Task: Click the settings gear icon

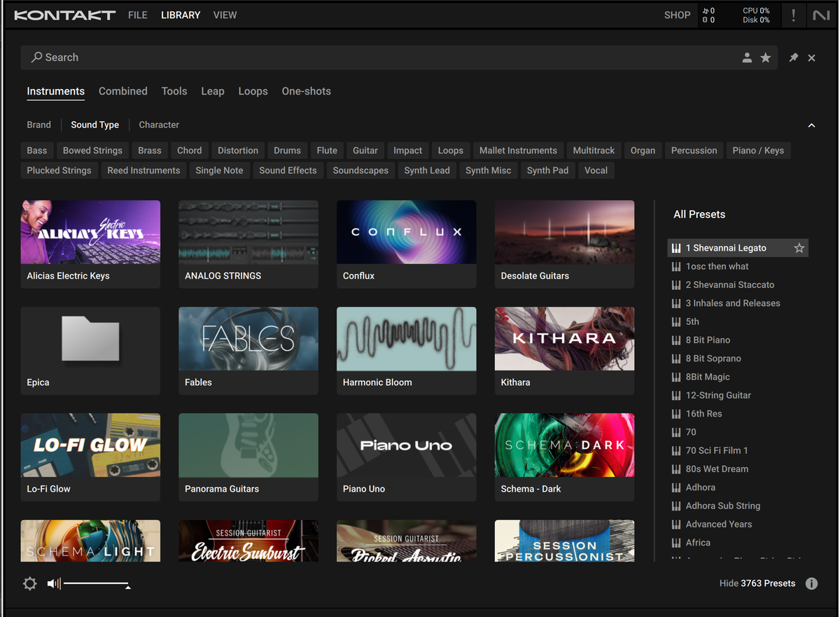Action: pos(29,583)
